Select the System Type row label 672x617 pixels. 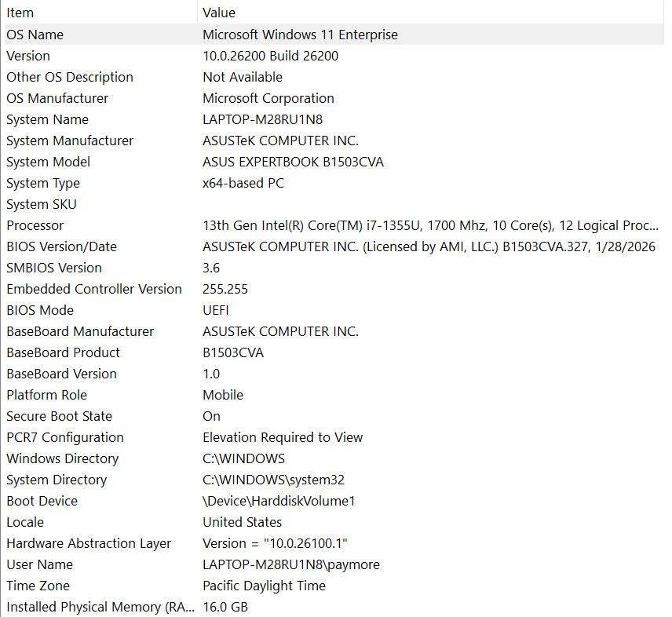pos(43,183)
